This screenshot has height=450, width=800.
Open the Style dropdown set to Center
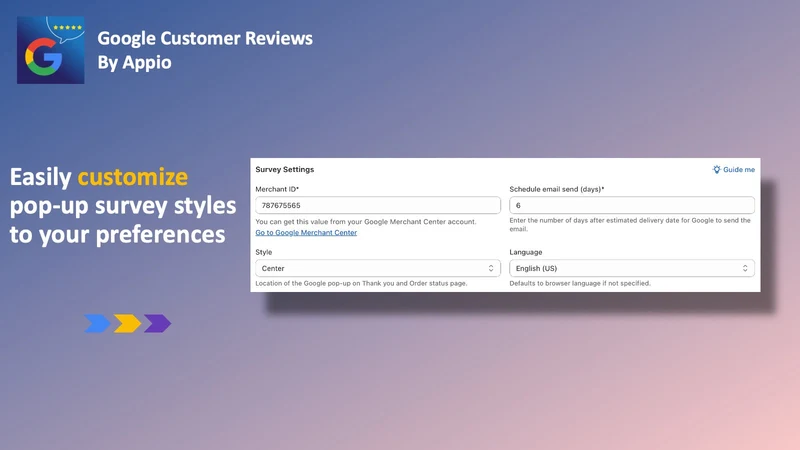tap(378, 268)
